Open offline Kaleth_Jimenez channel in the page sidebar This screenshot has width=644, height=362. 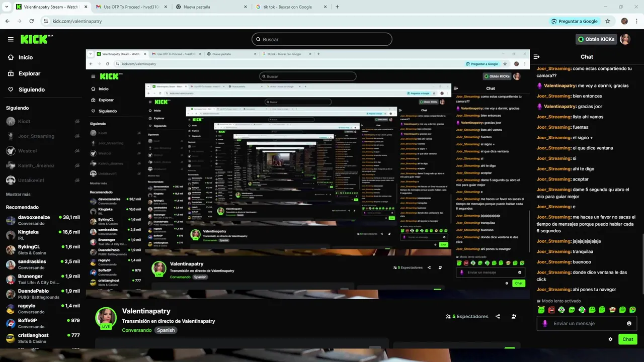(x=43, y=165)
